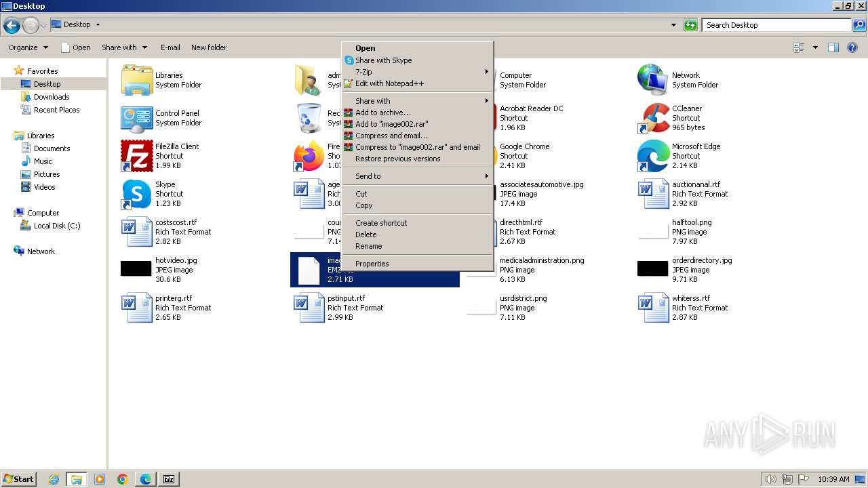Viewport: 868px width, 488px height.
Task: Select the auctionanal.rtf file icon
Action: tap(654, 194)
